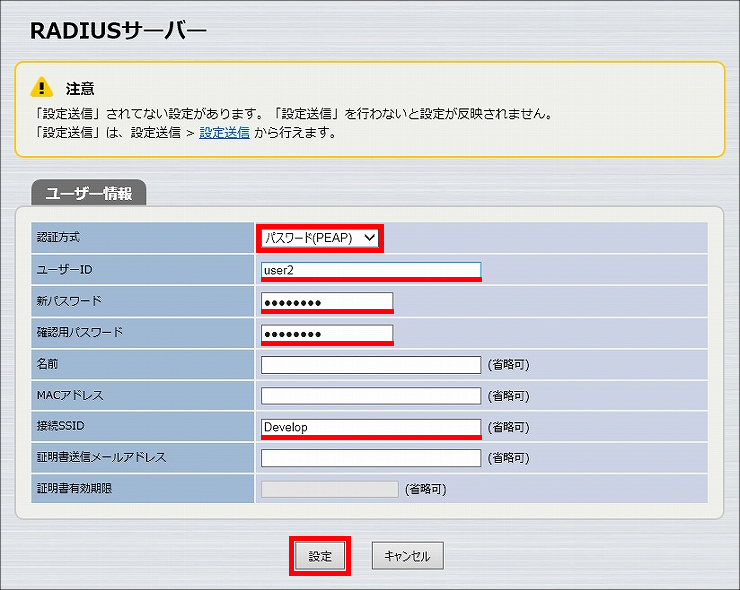740x590 pixels.
Task: Click the 証明書有効期限 label
Action: (x=75, y=488)
